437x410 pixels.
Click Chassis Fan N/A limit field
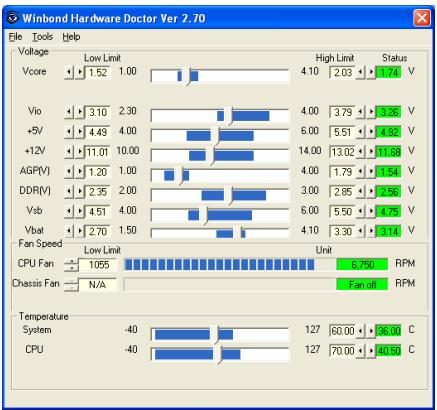pyautogui.click(x=98, y=284)
